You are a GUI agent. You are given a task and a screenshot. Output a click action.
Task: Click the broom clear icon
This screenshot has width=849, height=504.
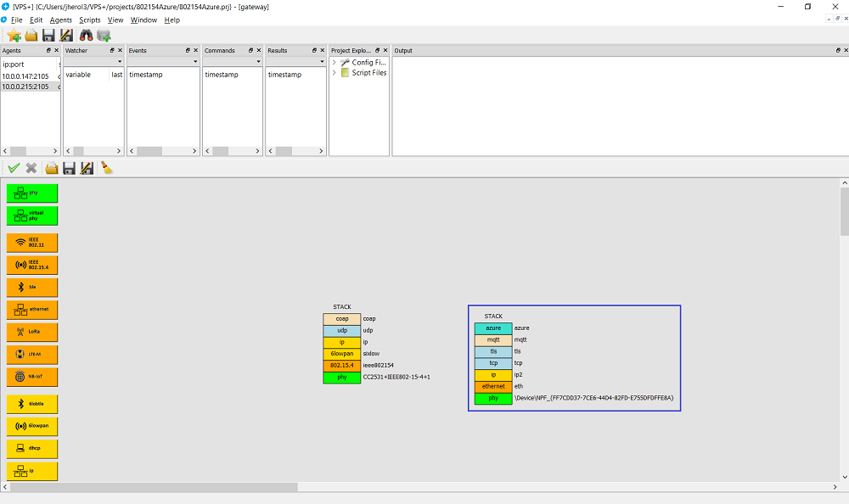(107, 168)
